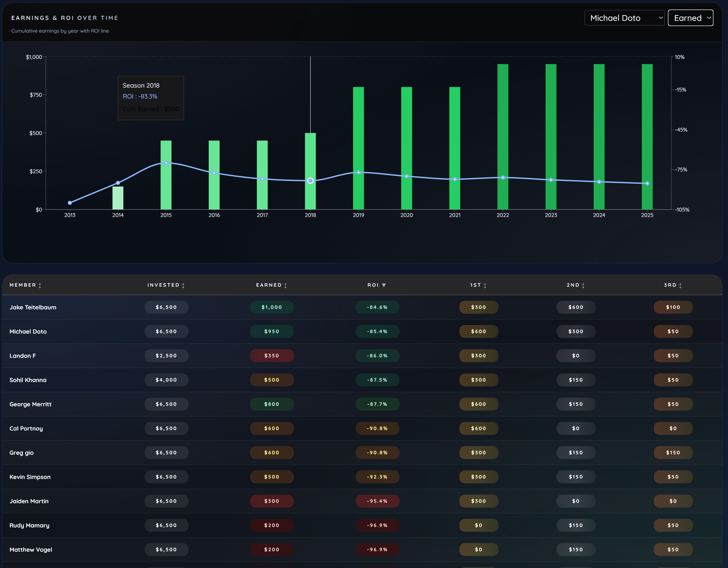Click Landon F's $350 earned badge
The height and width of the screenshot is (568, 728).
pos(272,356)
